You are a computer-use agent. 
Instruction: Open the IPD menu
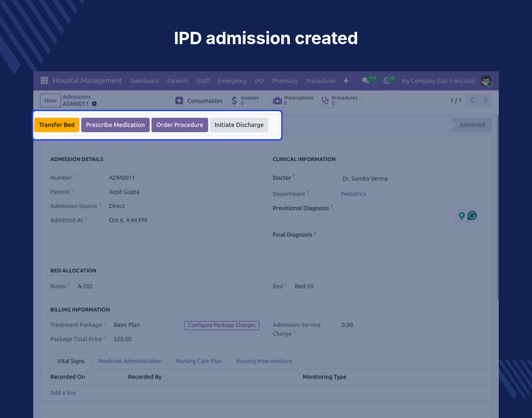259,81
